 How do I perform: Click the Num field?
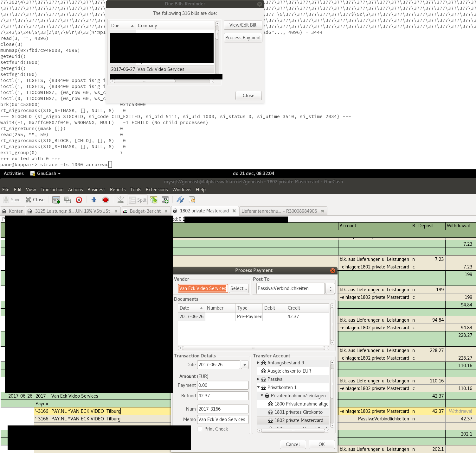pos(223,409)
